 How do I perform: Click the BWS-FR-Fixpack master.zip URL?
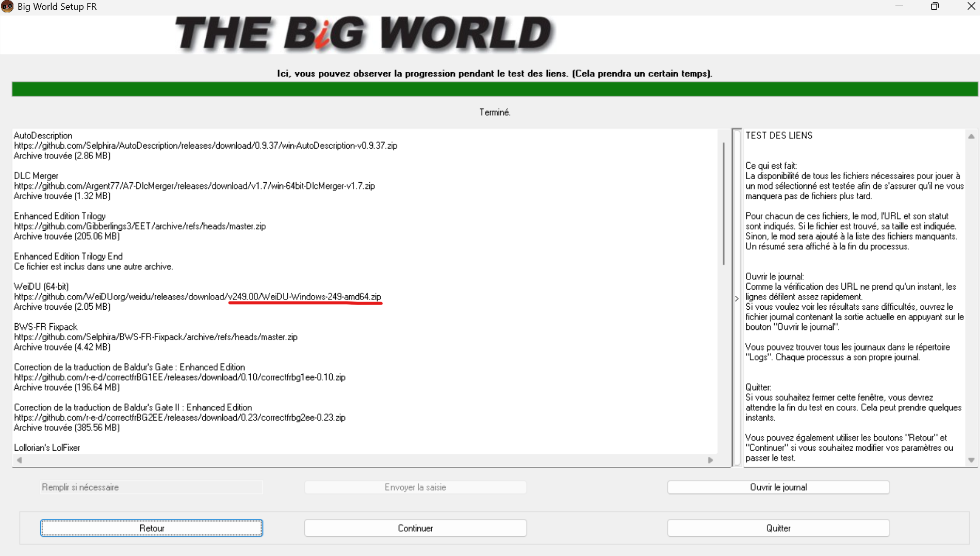(156, 337)
